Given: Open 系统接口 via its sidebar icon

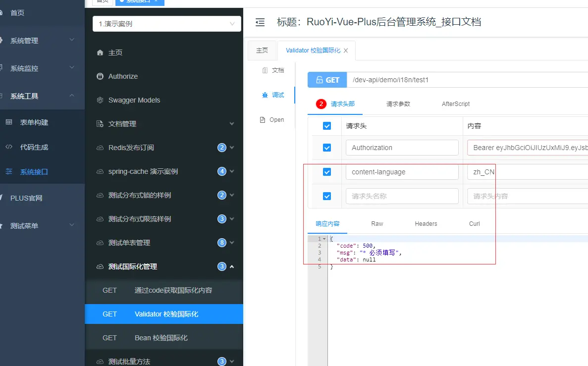Looking at the screenshot, I should pyautogui.click(x=9, y=171).
